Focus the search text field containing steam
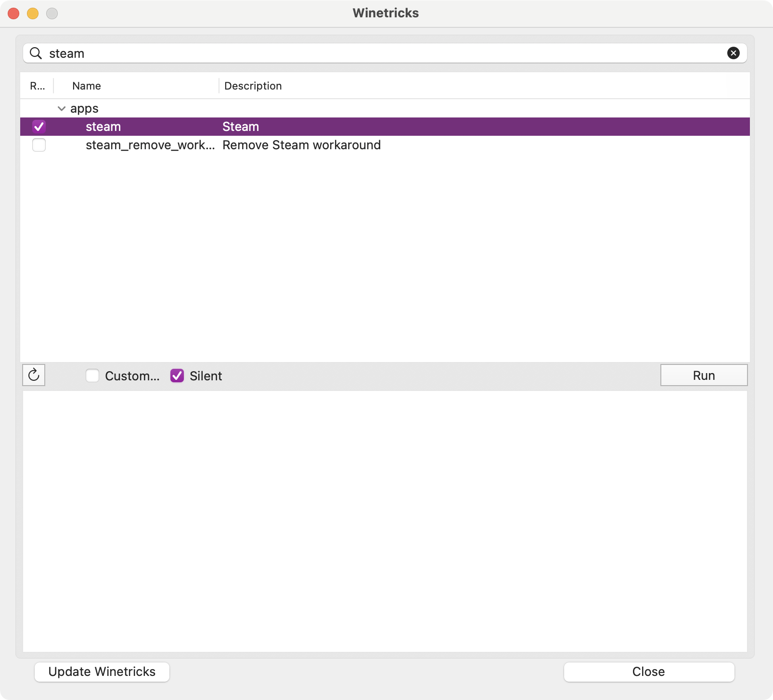Screen dimensions: 773x700 375,53
